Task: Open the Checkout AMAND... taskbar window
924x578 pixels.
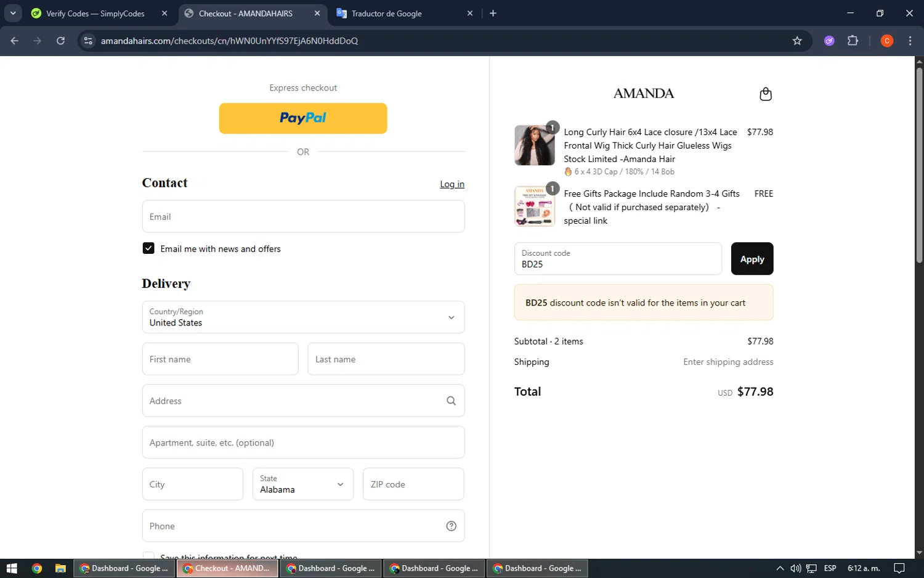Action: pos(227,568)
